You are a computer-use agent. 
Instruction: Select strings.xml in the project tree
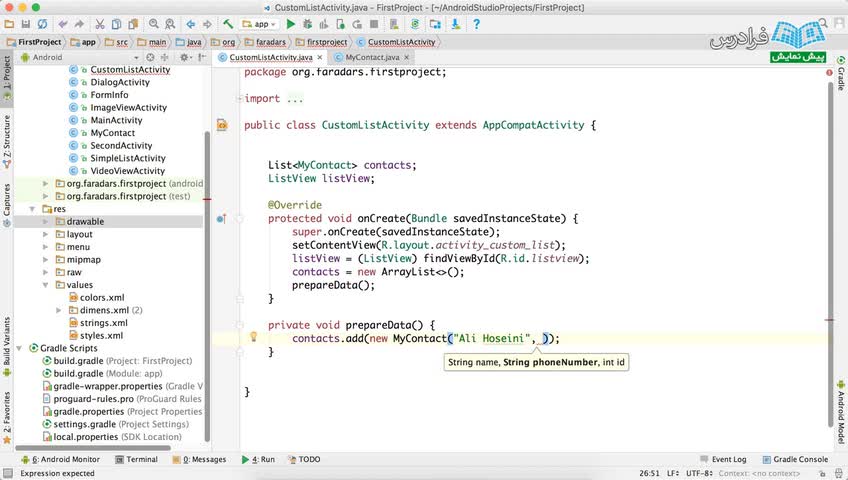(103, 323)
